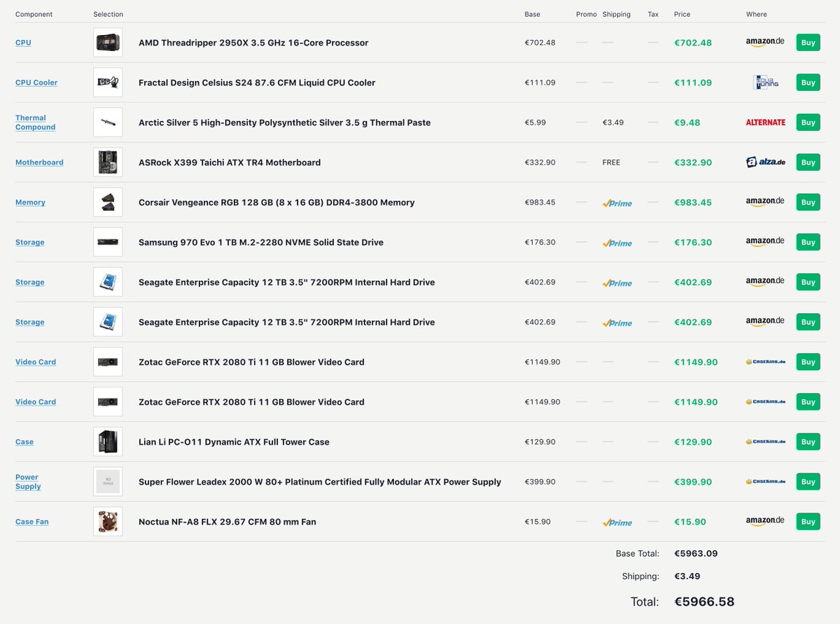Buy the Arctic Silver 5 thermal paste
This screenshot has width=840, height=624.
pyautogui.click(x=808, y=123)
